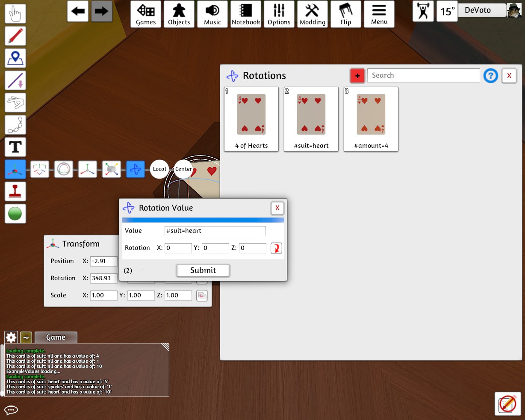Click the Rotation Z field in Rotation Value

(x=253, y=248)
